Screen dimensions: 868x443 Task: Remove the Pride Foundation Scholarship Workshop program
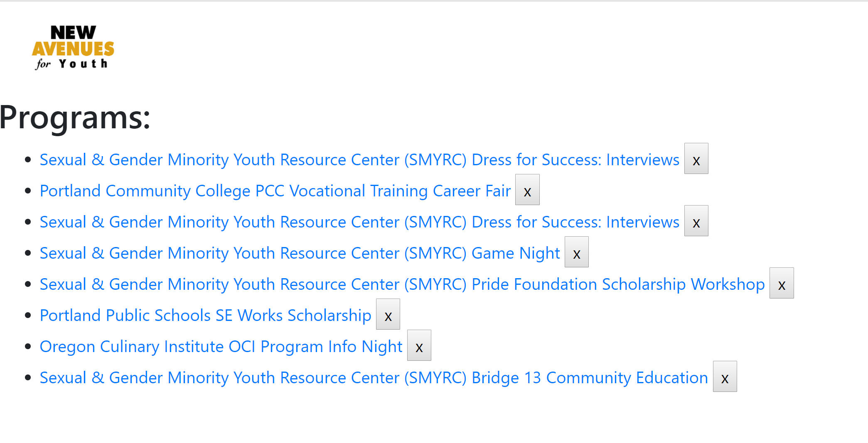click(781, 284)
